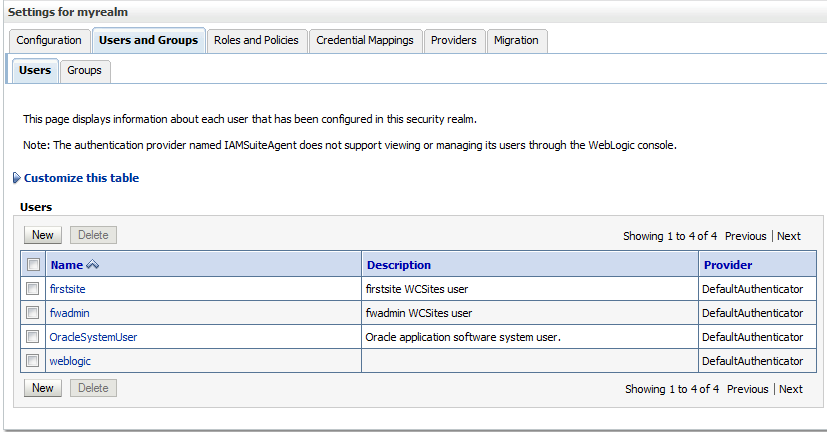Switch to the Groups sub-tab
This screenshot has height=432, width=827.
(x=84, y=71)
